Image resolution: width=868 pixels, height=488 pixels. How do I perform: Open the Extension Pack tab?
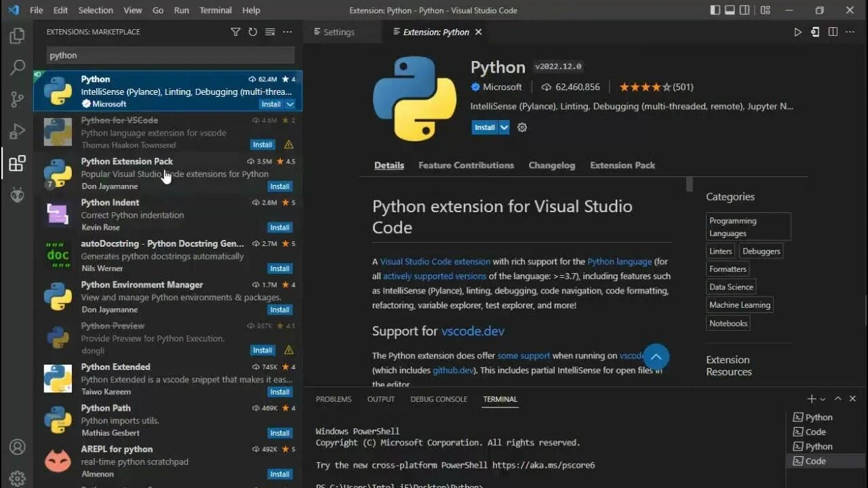[623, 165]
